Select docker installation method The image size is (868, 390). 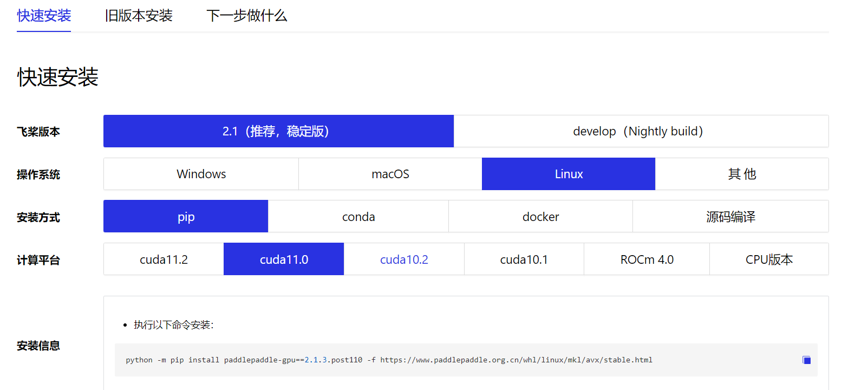coord(540,217)
